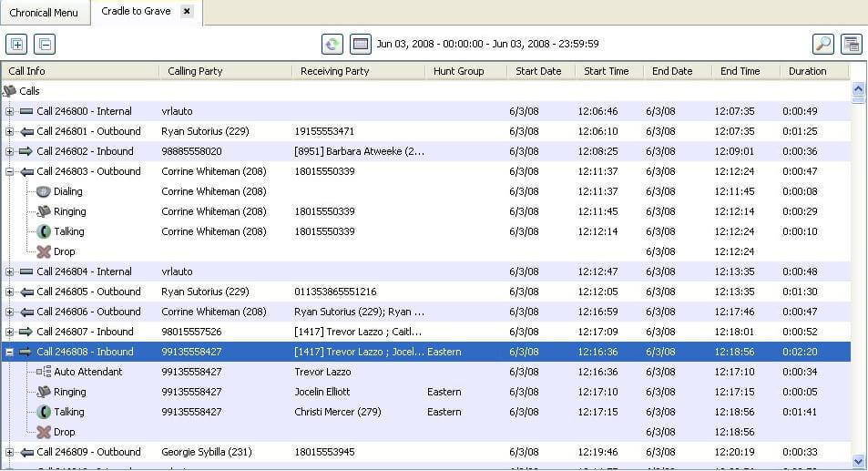Click the Expand All toolbar icon
This screenshot has width=868, height=471.
16,44
